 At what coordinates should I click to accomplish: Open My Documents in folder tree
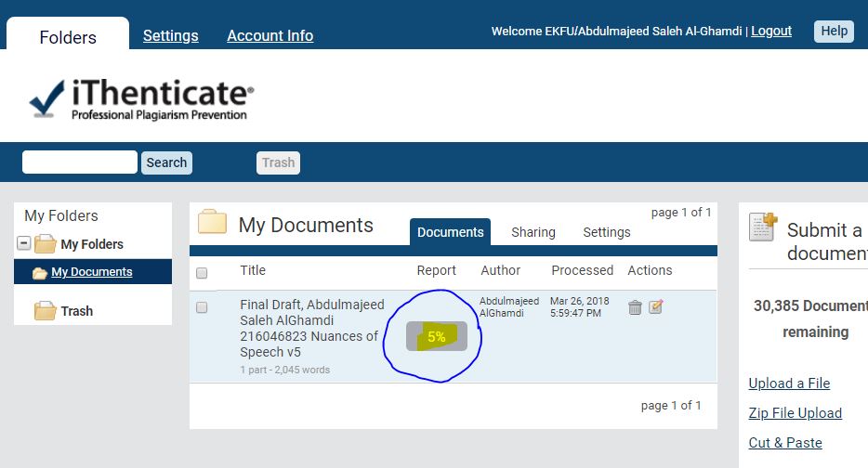(x=92, y=272)
